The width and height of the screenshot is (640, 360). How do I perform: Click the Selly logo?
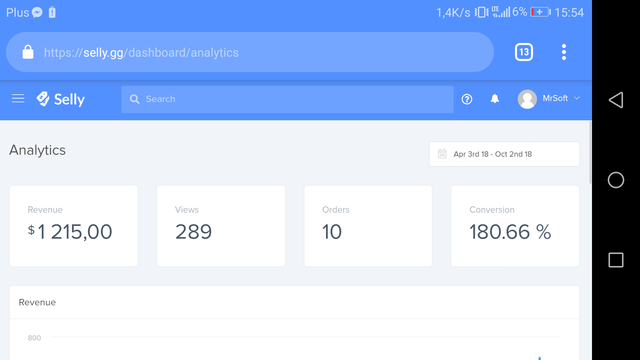click(x=60, y=99)
